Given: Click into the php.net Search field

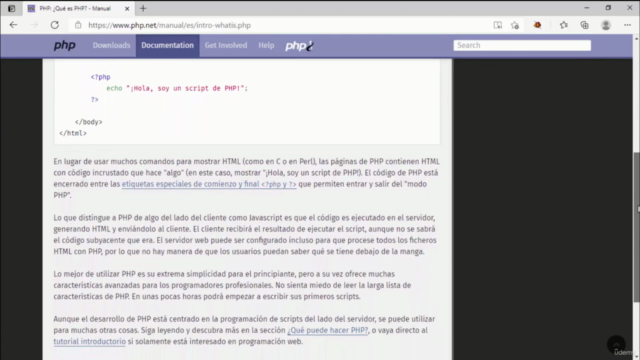Looking at the screenshot, I should (x=522, y=45).
